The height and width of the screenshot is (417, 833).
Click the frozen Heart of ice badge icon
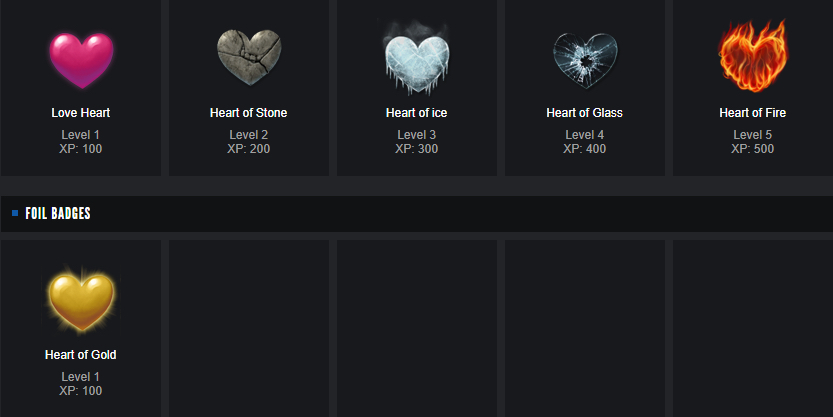[417, 59]
